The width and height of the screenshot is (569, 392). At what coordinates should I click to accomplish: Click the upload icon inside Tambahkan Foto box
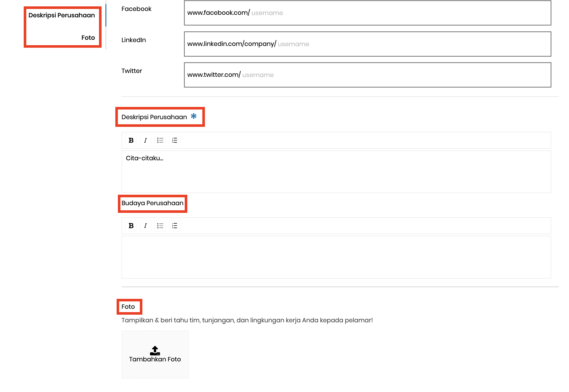[155, 350]
